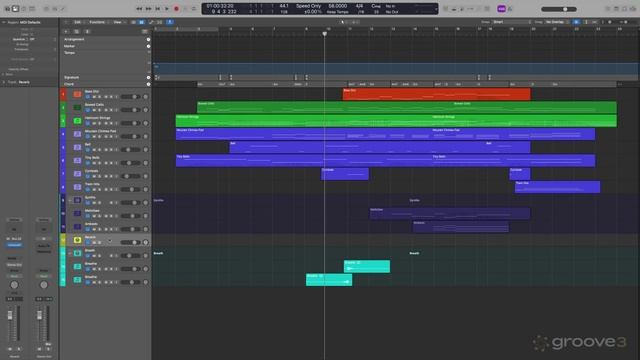Start playback with the Play button

(x=167, y=9)
